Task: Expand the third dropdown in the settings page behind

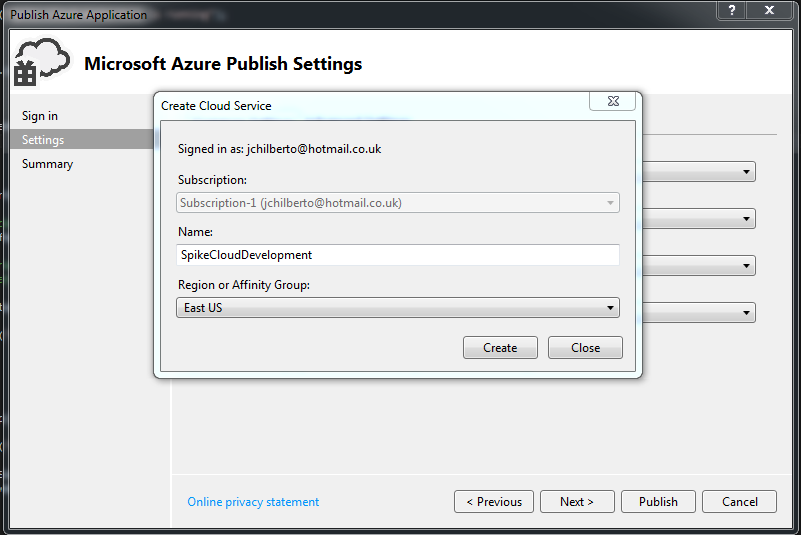Action: (x=746, y=266)
